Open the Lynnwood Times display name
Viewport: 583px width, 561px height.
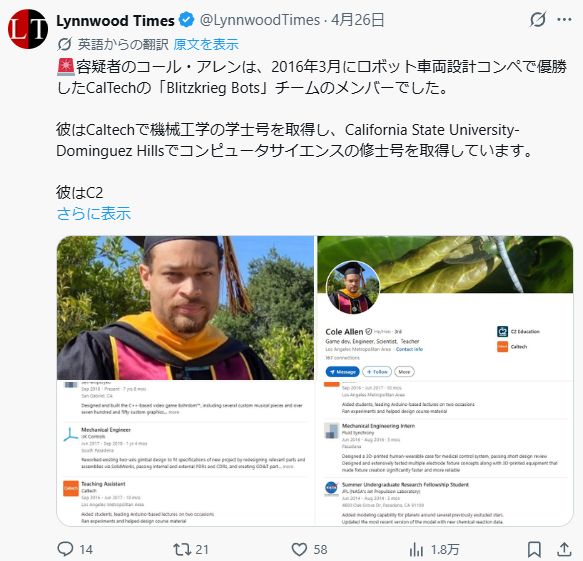point(115,20)
